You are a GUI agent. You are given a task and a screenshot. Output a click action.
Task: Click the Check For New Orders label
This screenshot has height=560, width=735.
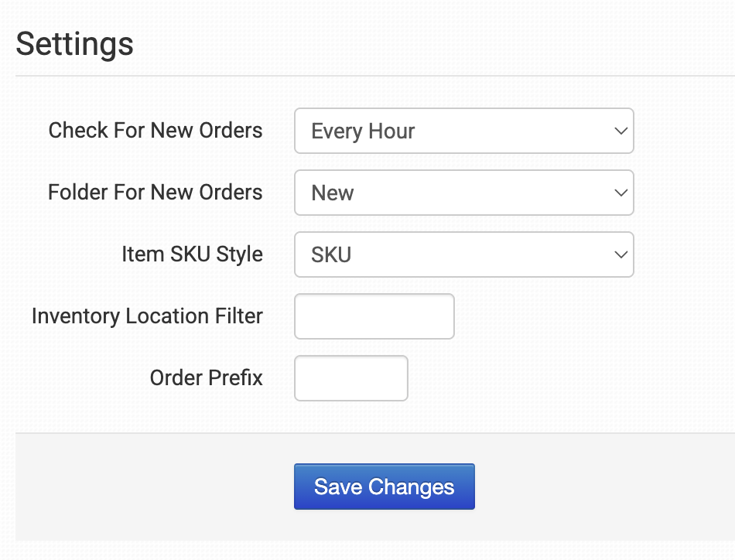156,131
